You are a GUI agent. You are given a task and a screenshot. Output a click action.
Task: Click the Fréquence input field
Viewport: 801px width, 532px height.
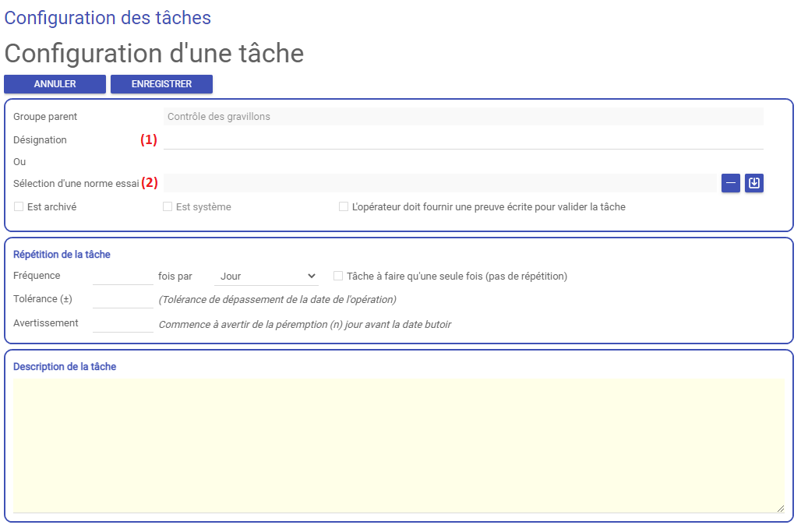tap(123, 276)
